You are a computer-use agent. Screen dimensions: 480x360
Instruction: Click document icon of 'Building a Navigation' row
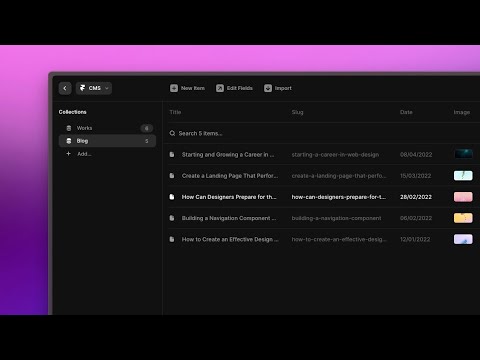click(172, 218)
